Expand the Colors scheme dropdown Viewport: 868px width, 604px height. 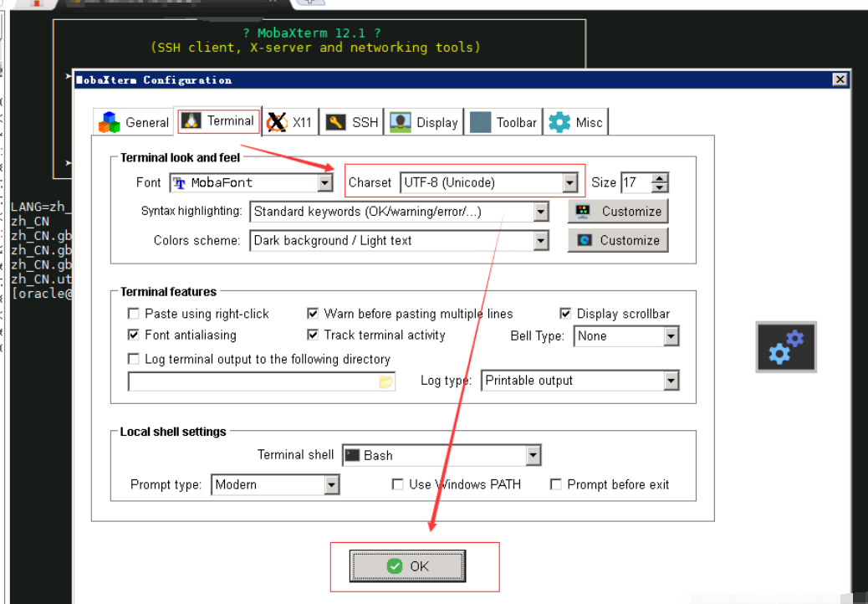coord(541,240)
